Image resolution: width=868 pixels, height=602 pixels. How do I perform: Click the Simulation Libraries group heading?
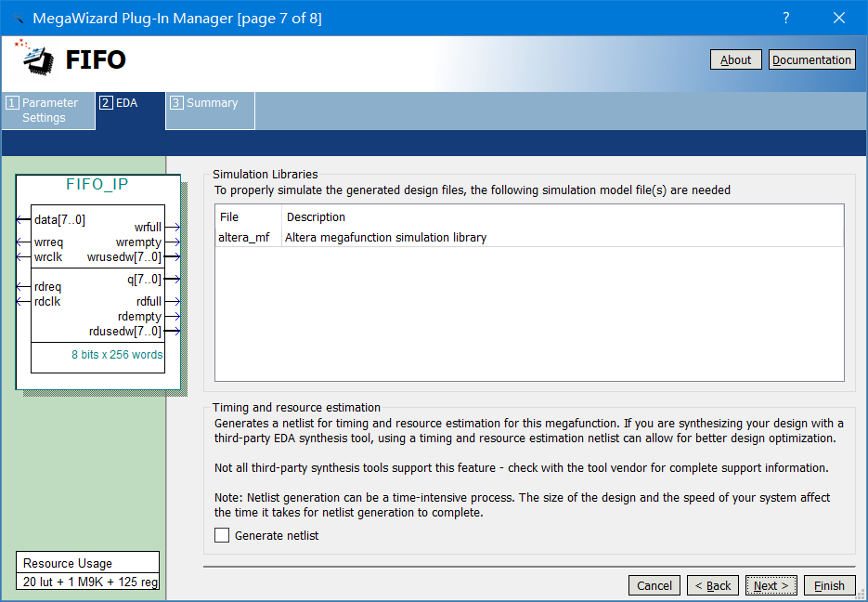266,175
